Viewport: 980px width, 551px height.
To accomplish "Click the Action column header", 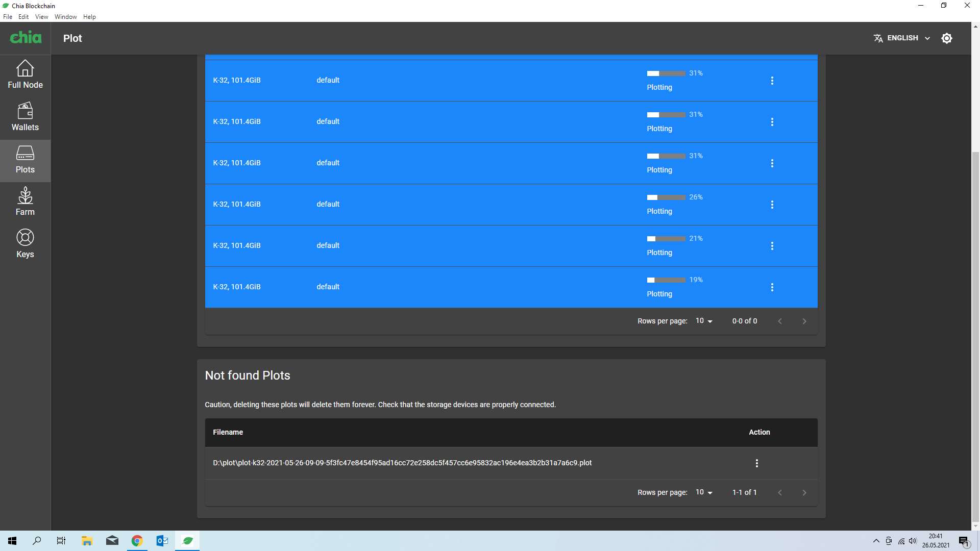I will 759,432.
